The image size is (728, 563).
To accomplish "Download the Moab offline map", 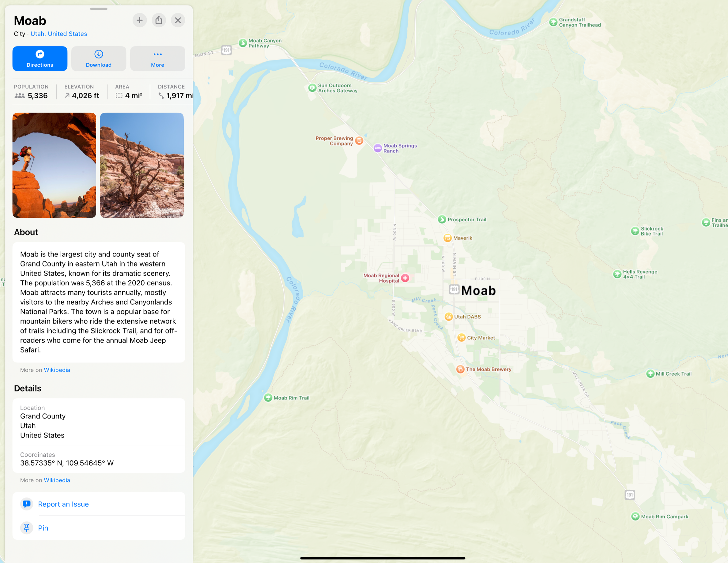I will pos(99,59).
